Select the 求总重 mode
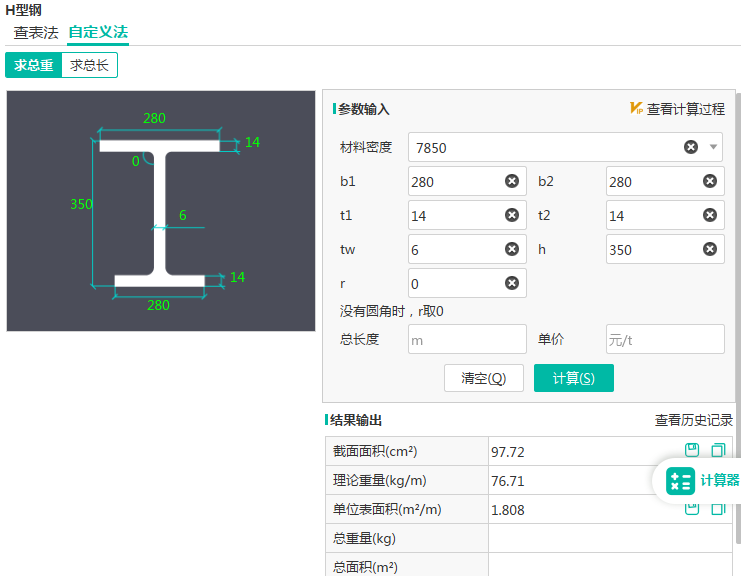The width and height of the screenshot is (741, 576). pos(34,65)
